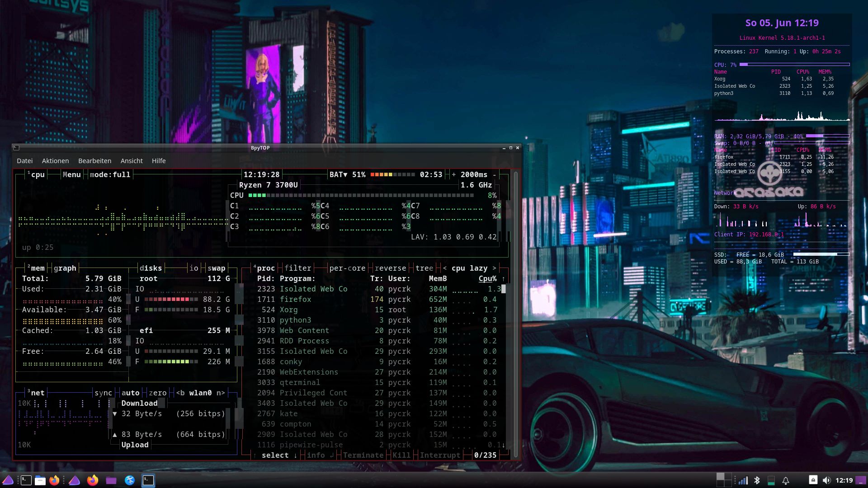Focus the active qterminal taskbar button
The height and width of the screenshot is (488, 868).
[148, 480]
